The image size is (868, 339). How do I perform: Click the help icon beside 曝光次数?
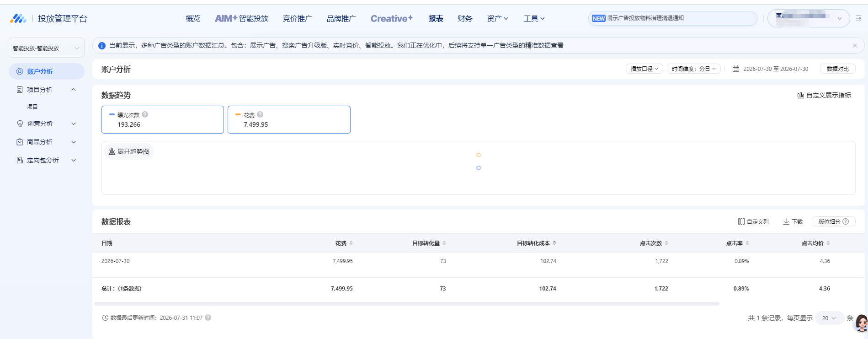click(x=145, y=114)
